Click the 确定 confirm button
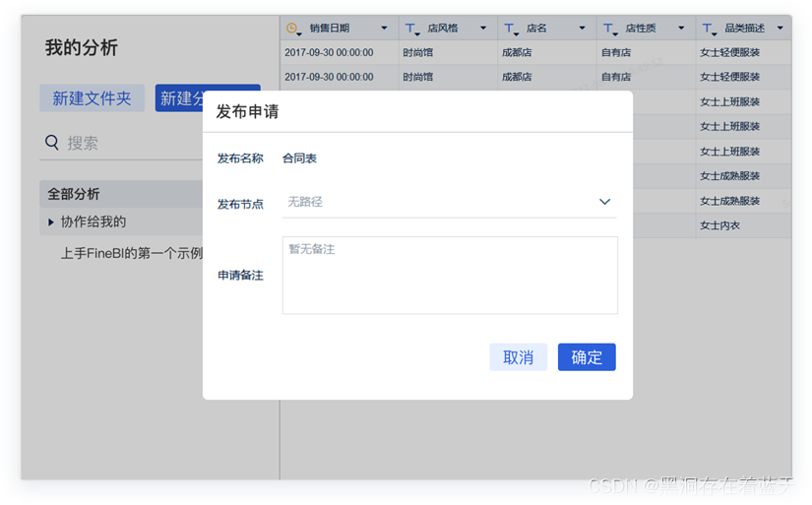The height and width of the screenshot is (505, 812). pyautogui.click(x=587, y=357)
